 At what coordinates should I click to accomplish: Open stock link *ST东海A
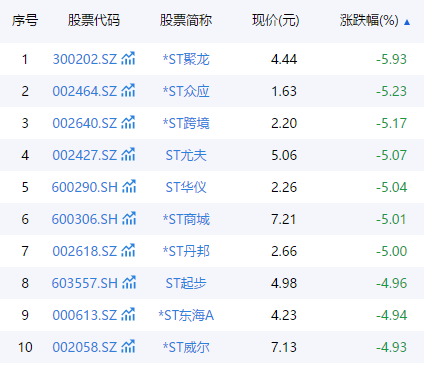[x=186, y=315]
